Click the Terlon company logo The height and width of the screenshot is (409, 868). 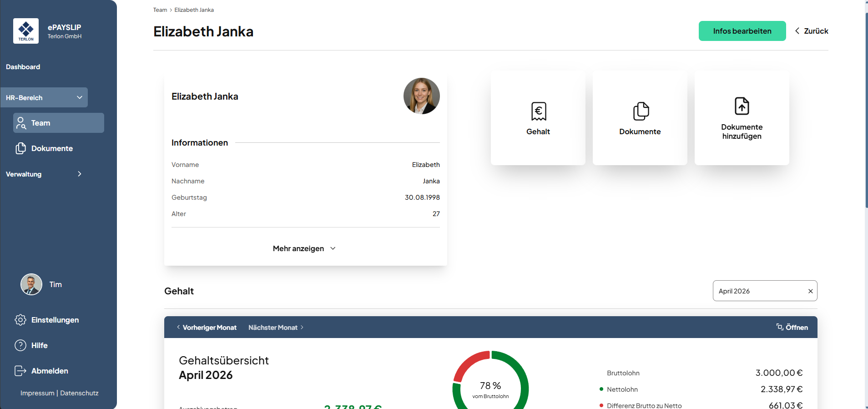pyautogui.click(x=26, y=31)
